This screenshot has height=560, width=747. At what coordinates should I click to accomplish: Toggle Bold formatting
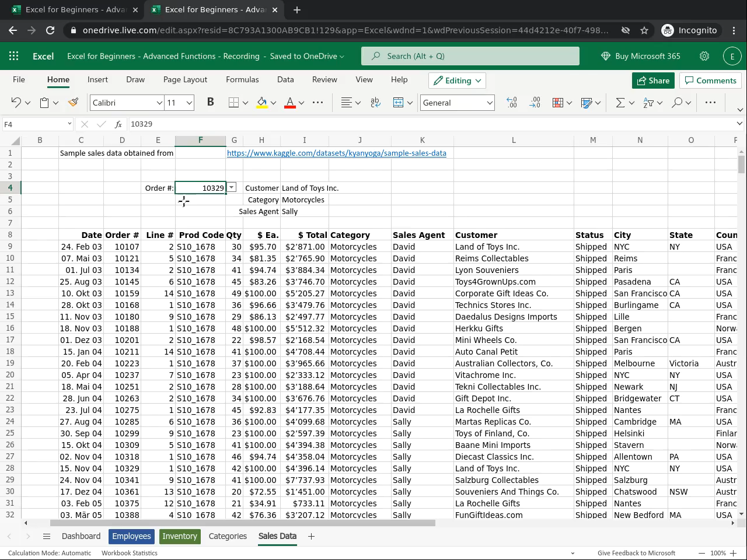coord(210,103)
